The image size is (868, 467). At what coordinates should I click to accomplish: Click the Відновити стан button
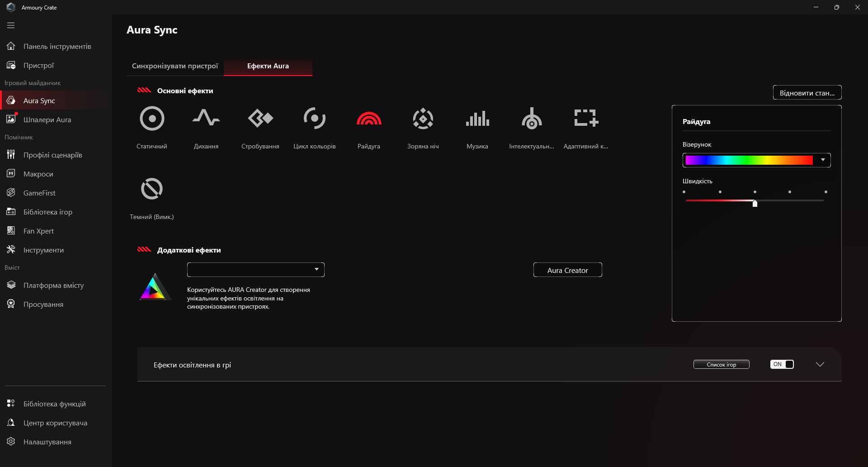coord(807,93)
